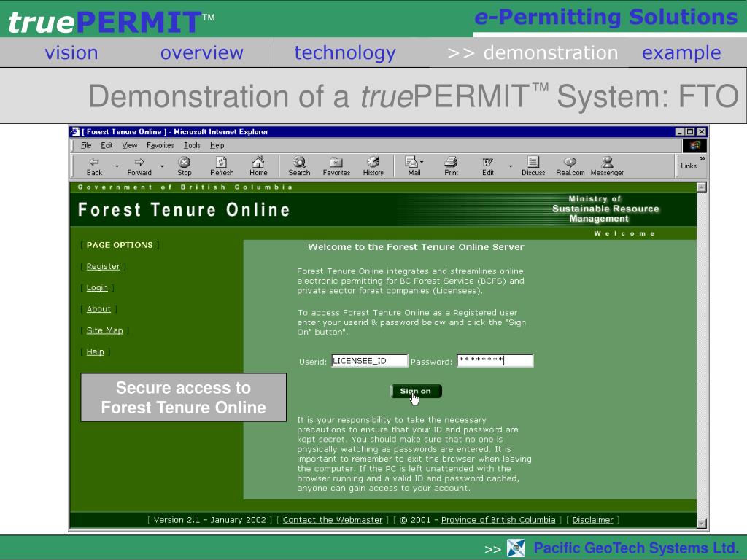Screen dimensions: 747x560
Task: Expand the Forward button history dropdown arrow
Action: click(x=162, y=166)
